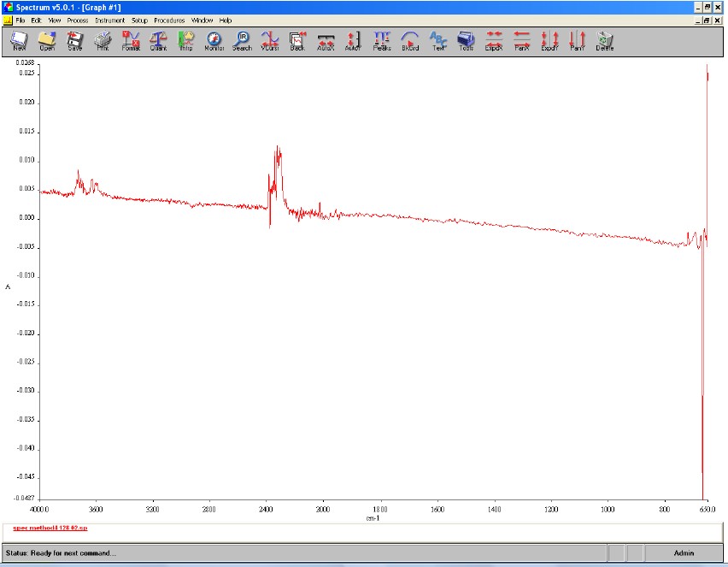The height and width of the screenshot is (567, 728).
Task: Select the spec method4.128.02.sp spectrum label
Action: tap(50, 528)
